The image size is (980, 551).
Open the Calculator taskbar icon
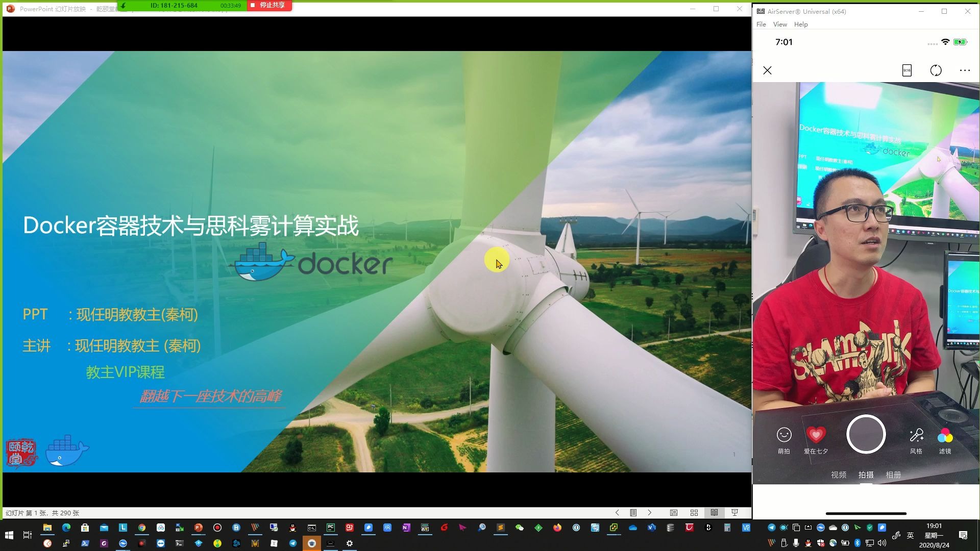coord(727,528)
